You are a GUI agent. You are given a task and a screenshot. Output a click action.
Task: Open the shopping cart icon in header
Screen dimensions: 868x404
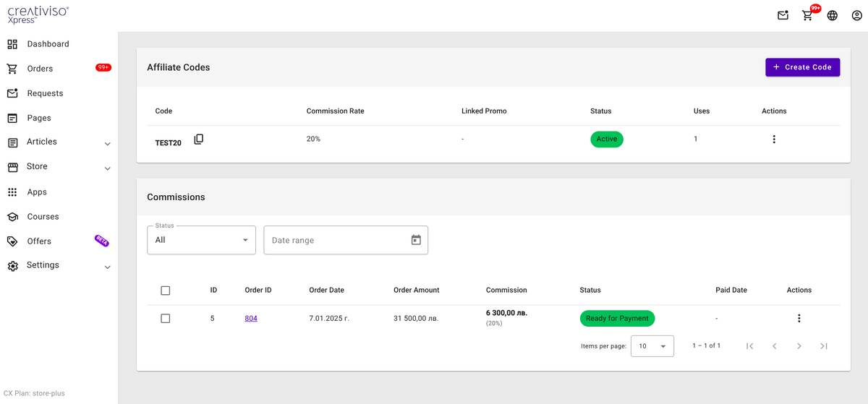coord(807,15)
